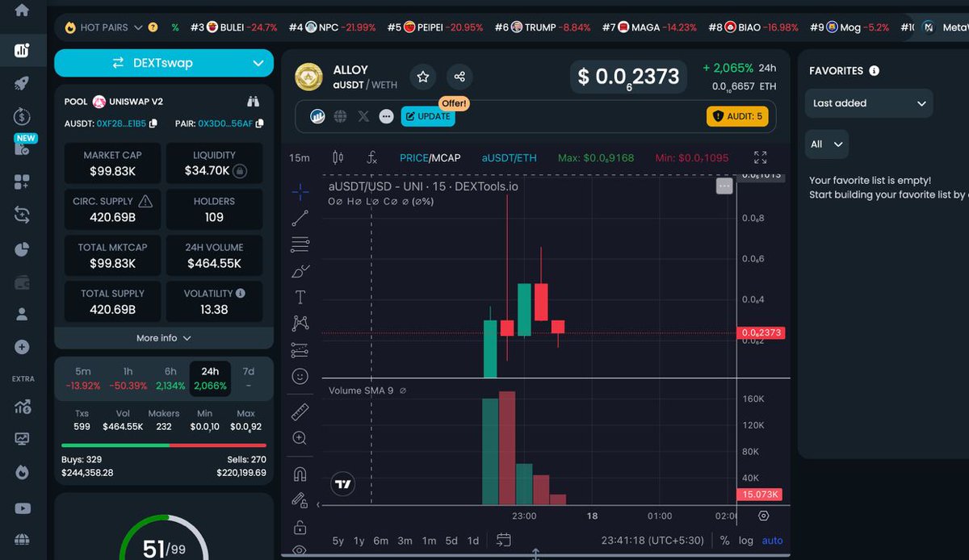Change the 15m chart interval
The height and width of the screenshot is (560, 969).
pyautogui.click(x=300, y=157)
